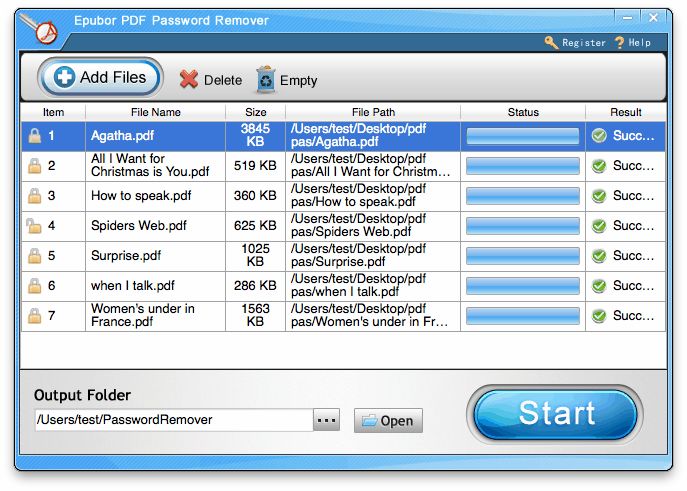Screen dimensions: 687x491
Task: Click the Spiders Web.pdf progress bar
Action: click(523, 226)
